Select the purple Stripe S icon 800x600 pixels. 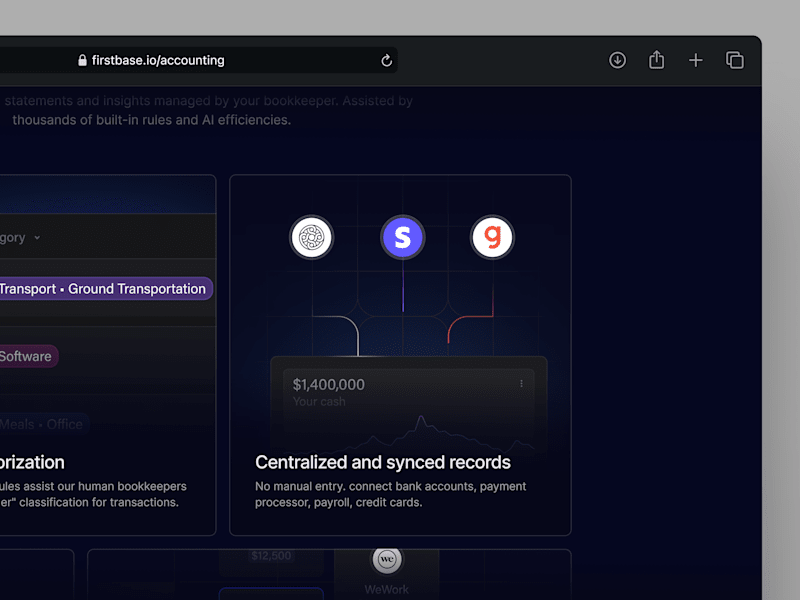pos(403,237)
